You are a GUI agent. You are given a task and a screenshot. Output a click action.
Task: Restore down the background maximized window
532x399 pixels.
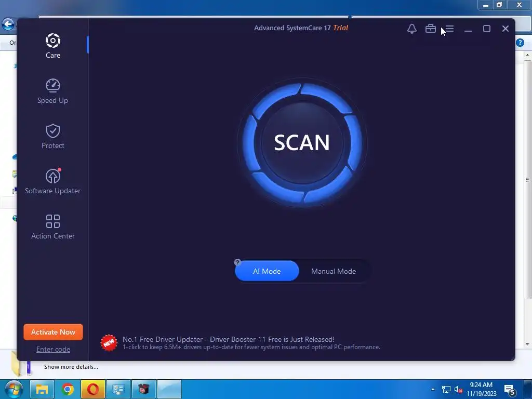pyautogui.click(x=499, y=5)
